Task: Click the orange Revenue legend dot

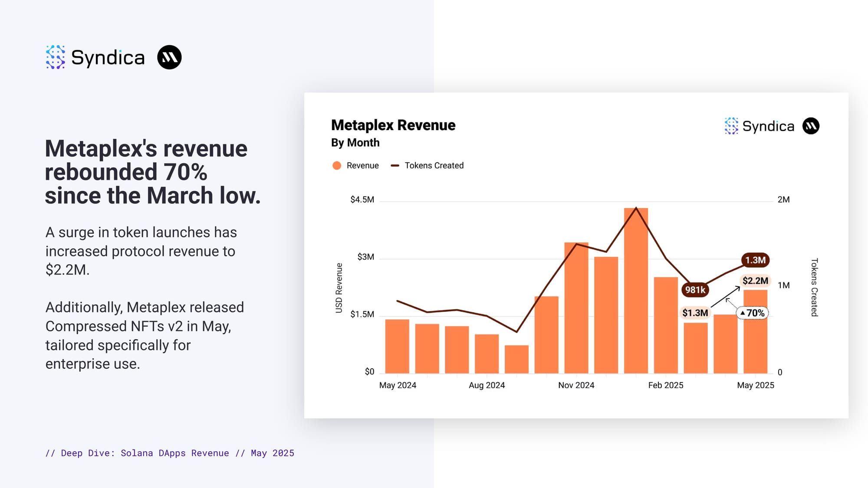Action: [337, 166]
